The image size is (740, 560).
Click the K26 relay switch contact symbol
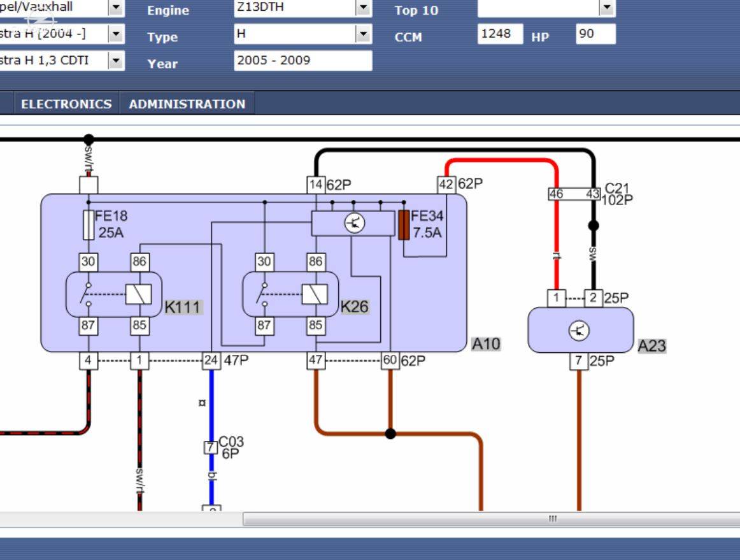click(x=263, y=294)
